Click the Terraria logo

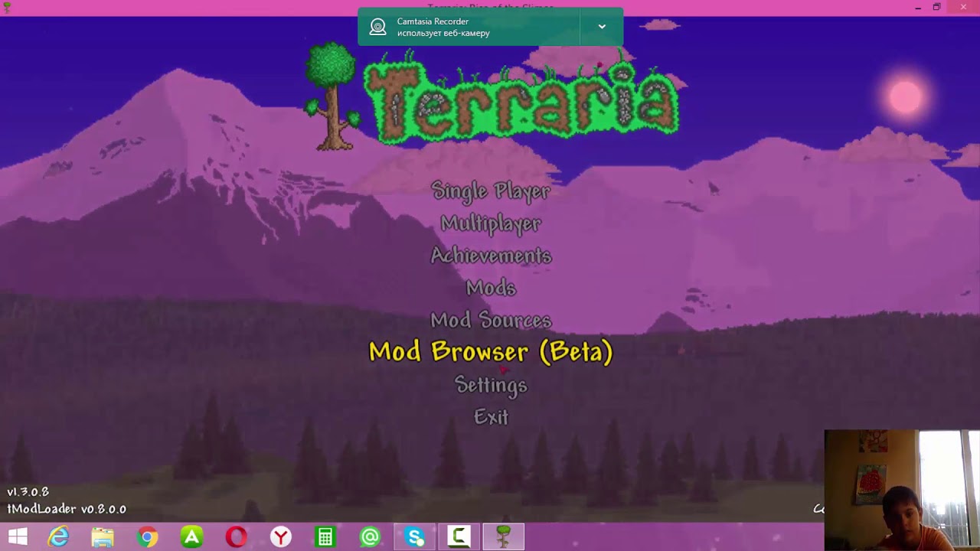click(x=492, y=98)
